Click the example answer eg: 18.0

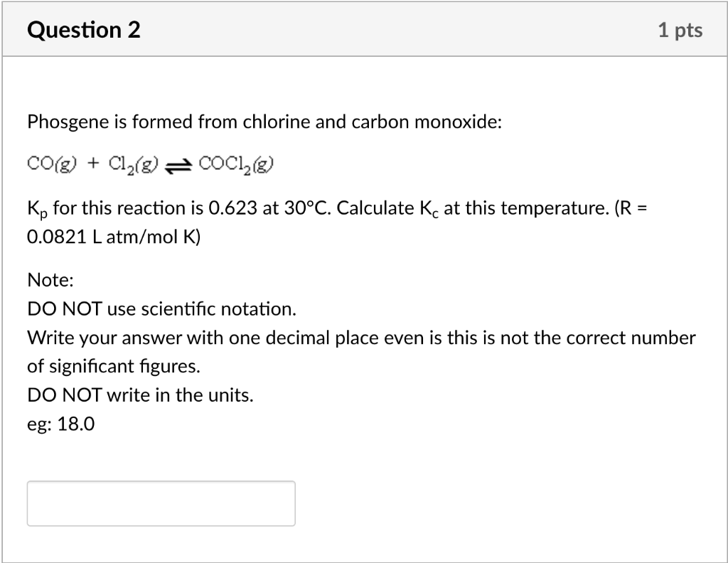(x=62, y=423)
